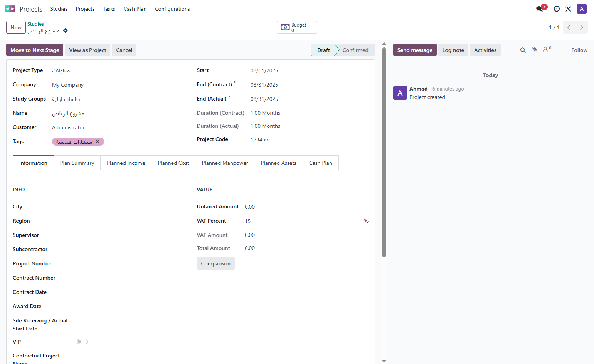Open the Company selection field

[118, 85]
